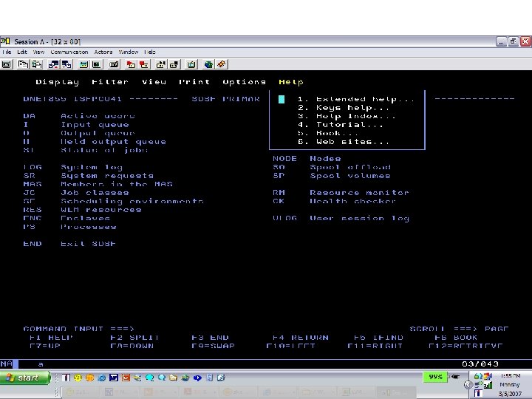Screen dimensions: 532x399
Task: Click the Copy toolbar icon
Action: 23,64
